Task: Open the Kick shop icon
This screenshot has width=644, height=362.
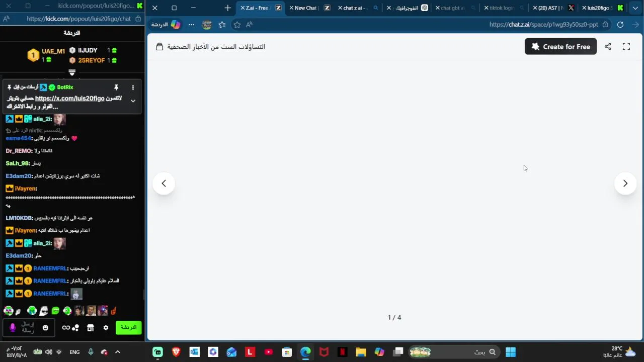Action: [x=91, y=328]
